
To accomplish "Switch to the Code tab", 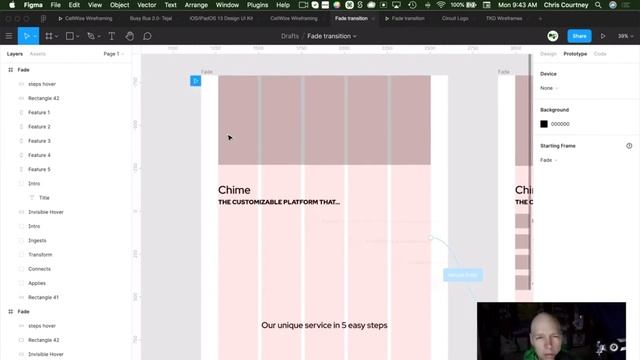I will [x=600, y=54].
